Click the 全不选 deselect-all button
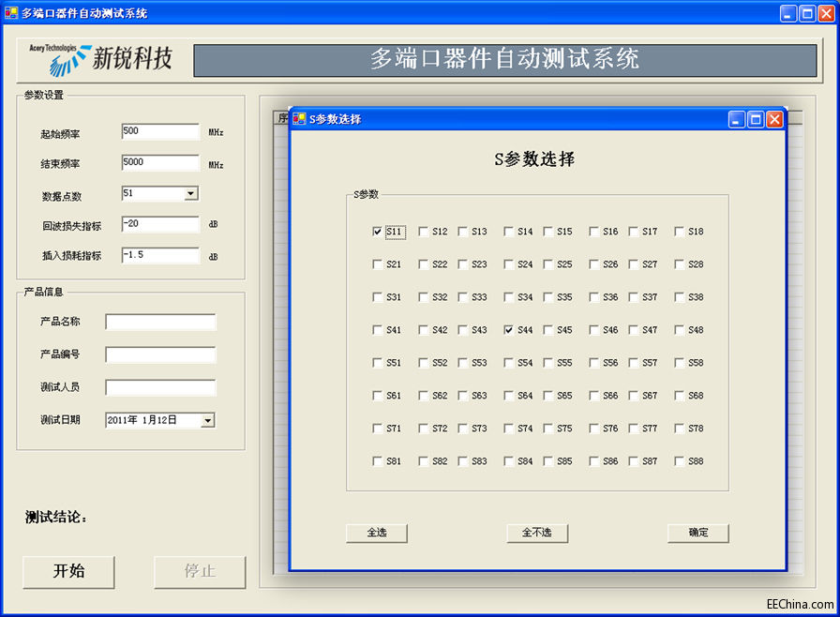Image resolution: width=840 pixels, height=617 pixels. (537, 533)
